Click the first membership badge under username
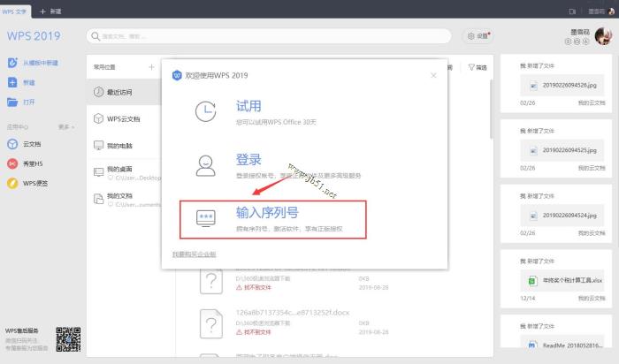 [568, 42]
